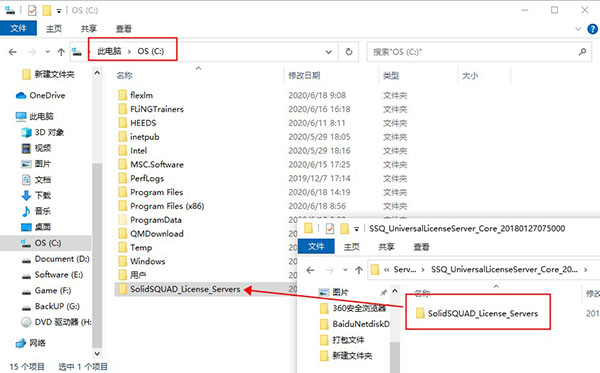Click the QMDownload folder icon
Screen dimensions: 600x373
pos(122,234)
